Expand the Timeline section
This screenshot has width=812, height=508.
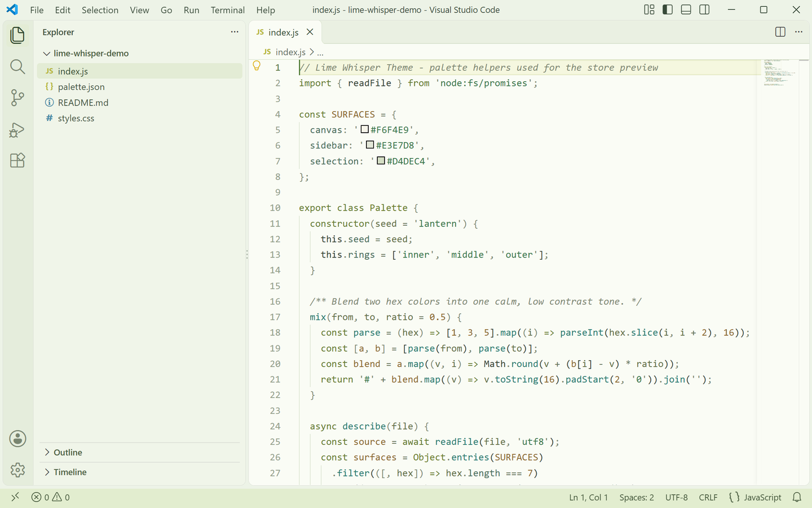coord(141,472)
